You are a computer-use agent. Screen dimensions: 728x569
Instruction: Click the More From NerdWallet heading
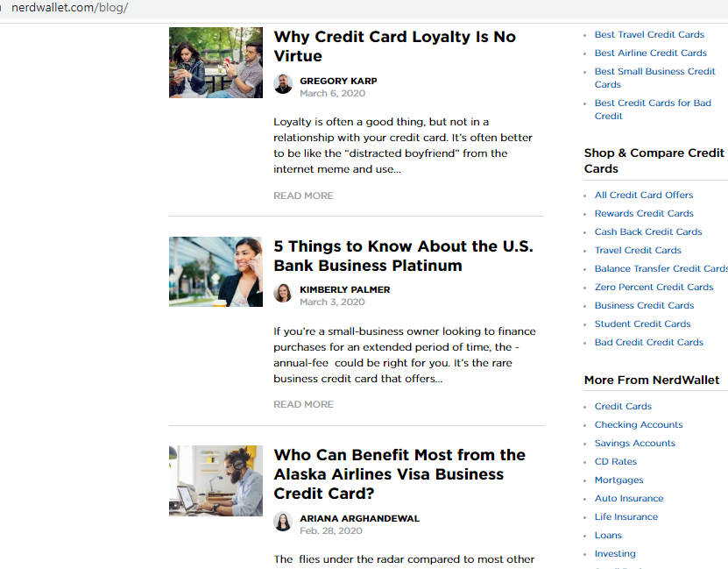coord(652,380)
